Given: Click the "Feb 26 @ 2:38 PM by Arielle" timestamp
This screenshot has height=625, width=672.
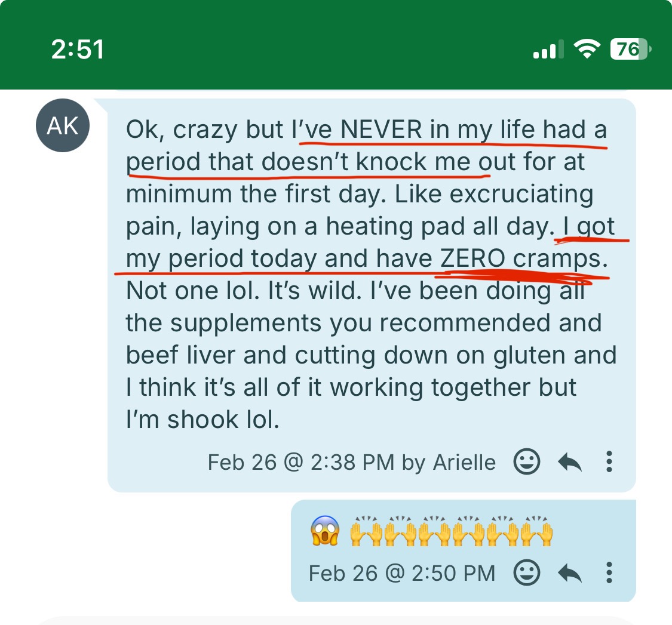Looking at the screenshot, I should [351, 463].
